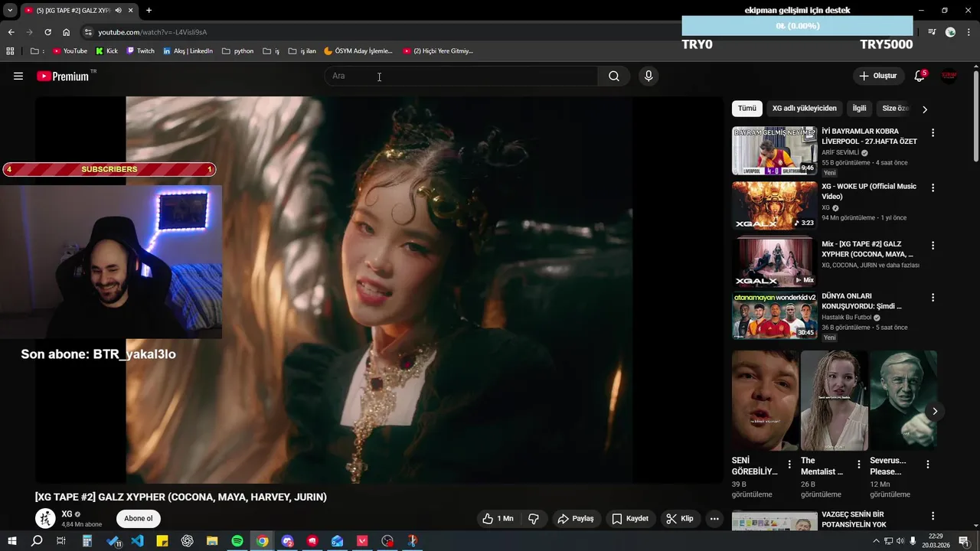Open Visual Studio Code from taskbar
The height and width of the screenshot is (551, 980).
pyautogui.click(x=137, y=541)
